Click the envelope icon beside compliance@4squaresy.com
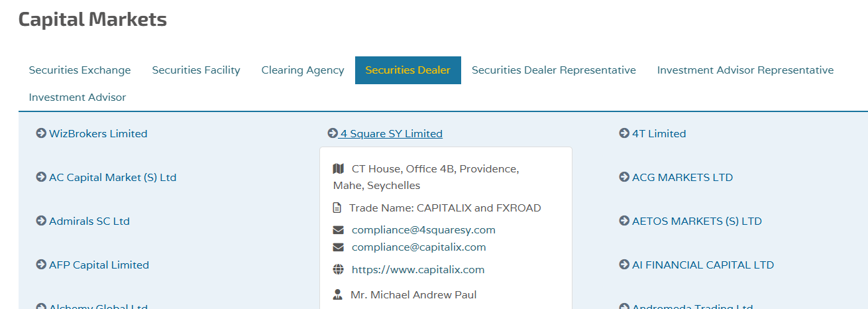This screenshot has width=868, height=309. point(339,230)
